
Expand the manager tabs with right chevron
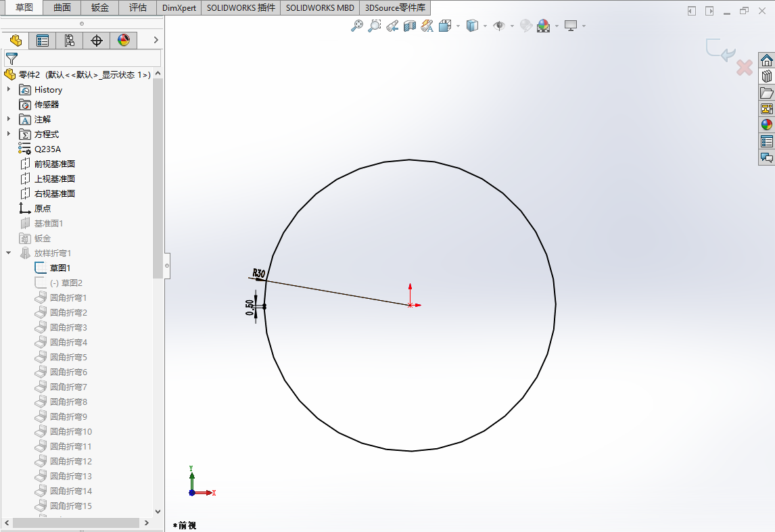coord(156,40)
